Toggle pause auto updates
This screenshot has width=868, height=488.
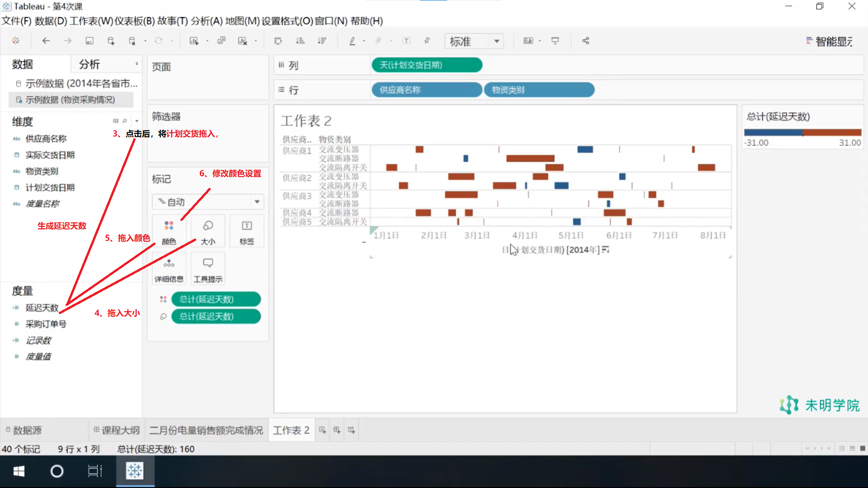(x=132, y=41)
